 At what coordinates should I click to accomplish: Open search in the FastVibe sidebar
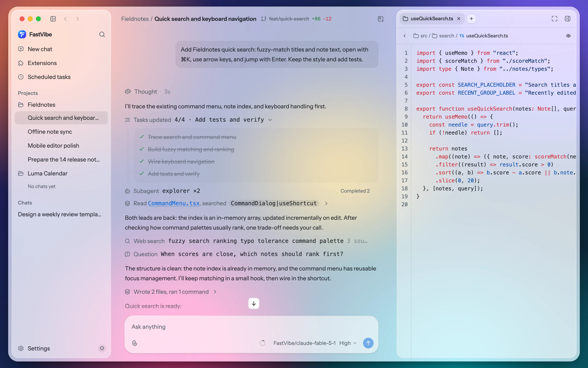(x=102, y=34)
